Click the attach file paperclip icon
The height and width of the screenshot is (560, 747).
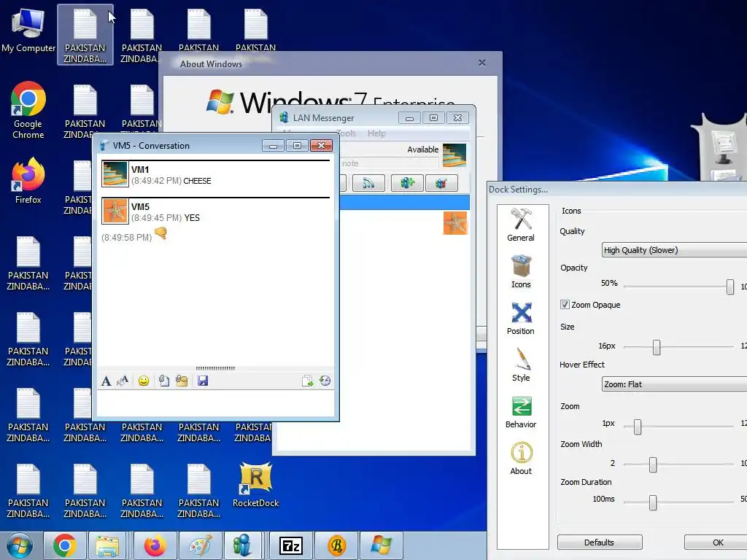coord(164,381)
